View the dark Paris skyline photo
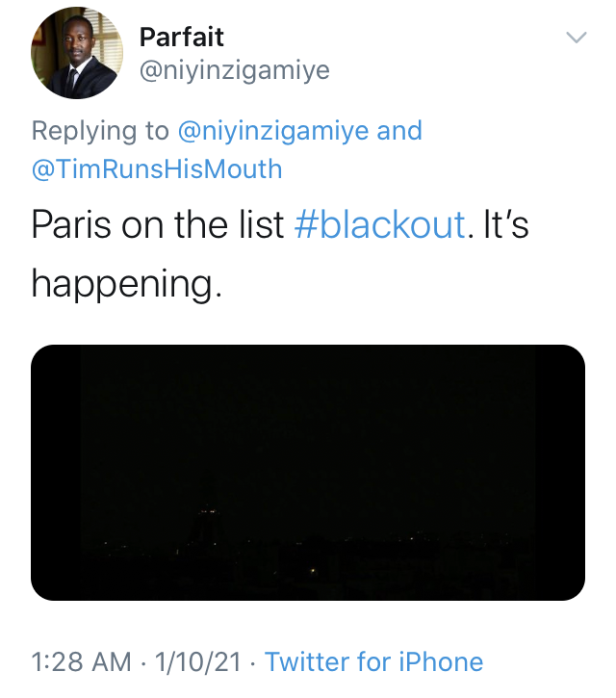Screen dimensions: 616x698 click(x=308, y=473)
